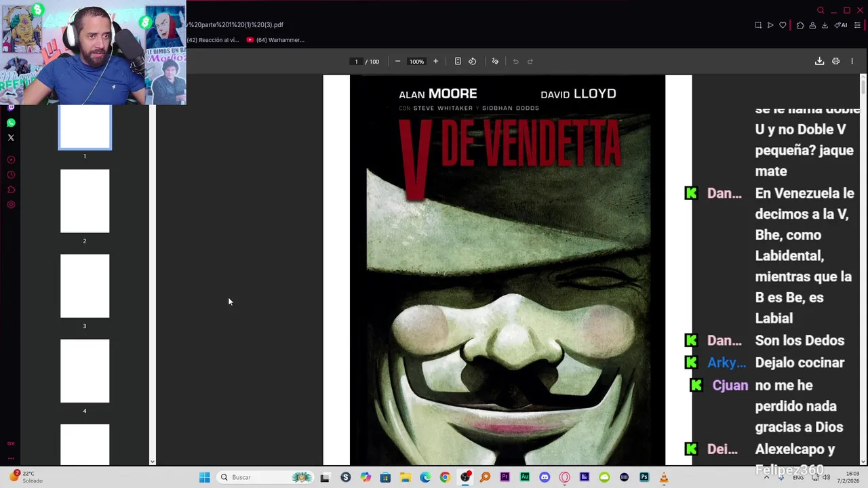The image size is (868, 488).
Task: Click the Arky... chat username
Action: coord(726,363)
